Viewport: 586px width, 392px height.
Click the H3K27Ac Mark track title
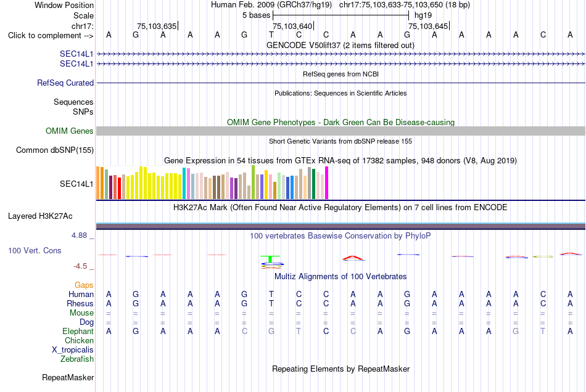tap(340, 208)
